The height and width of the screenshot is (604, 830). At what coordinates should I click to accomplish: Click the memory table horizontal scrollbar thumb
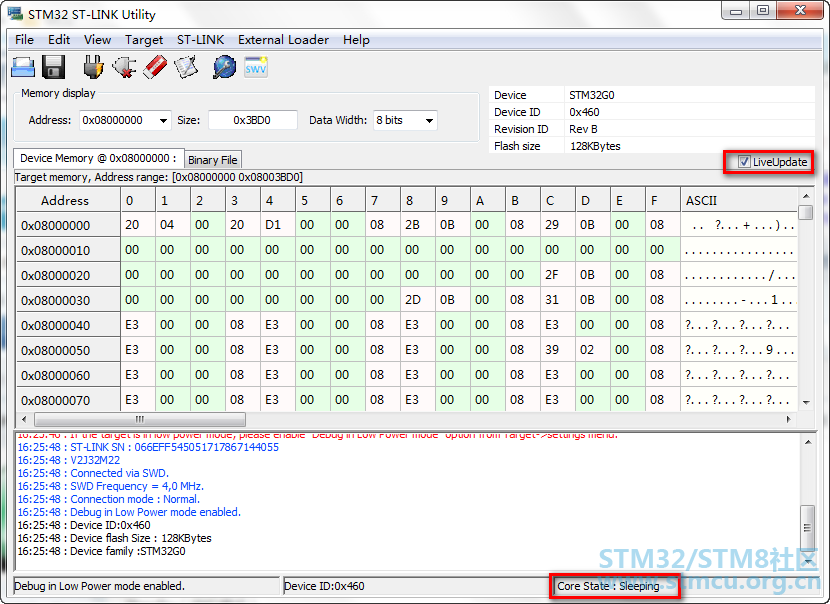[x=140, y=419]
